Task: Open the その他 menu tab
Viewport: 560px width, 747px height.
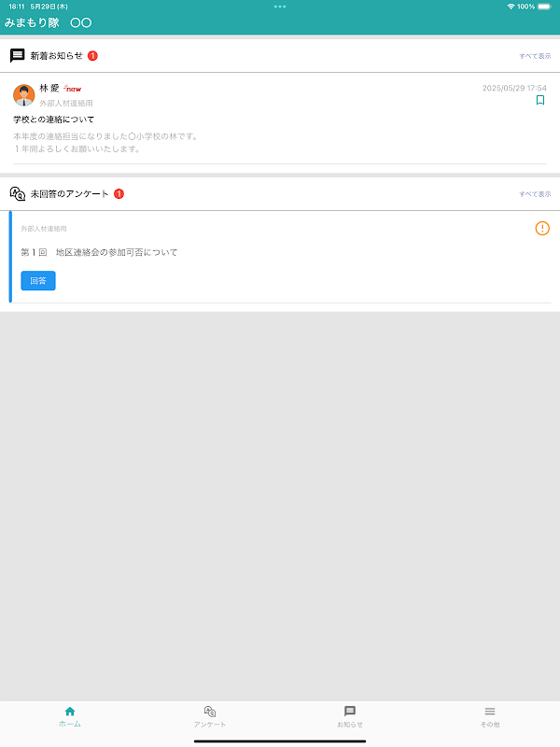Action: pyautogui.click(x=490, y=717)
